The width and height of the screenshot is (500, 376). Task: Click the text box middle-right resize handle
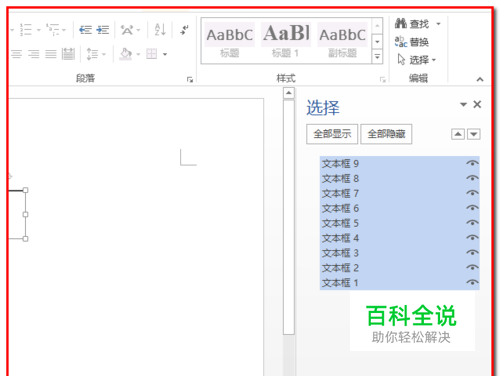click(x=25, y=214)
